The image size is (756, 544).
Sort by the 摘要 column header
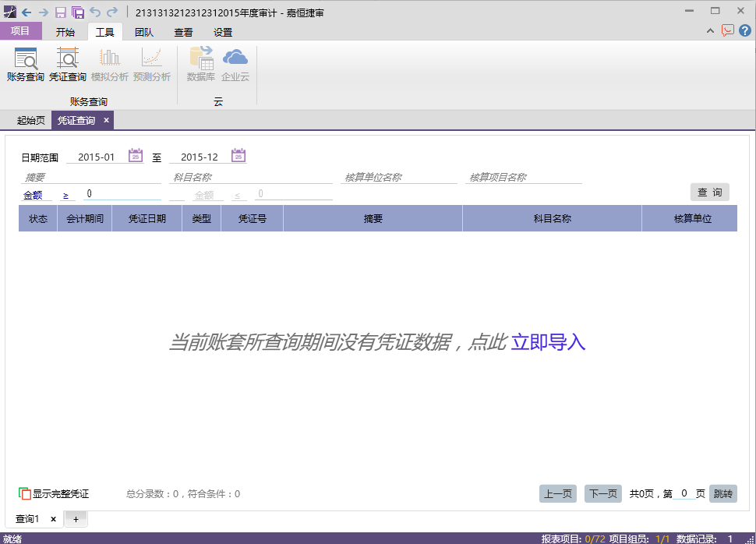point(373,218)
